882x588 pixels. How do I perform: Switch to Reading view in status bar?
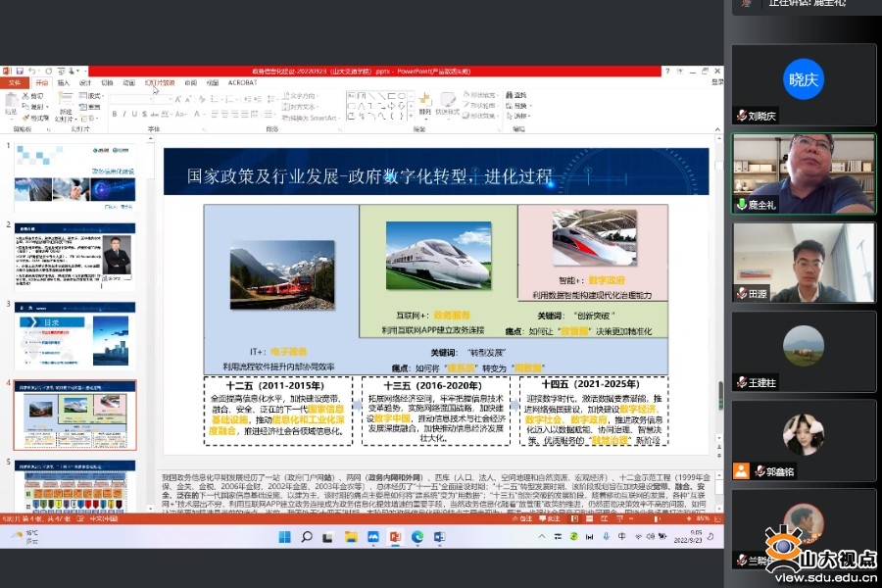(x=604, y=518)
